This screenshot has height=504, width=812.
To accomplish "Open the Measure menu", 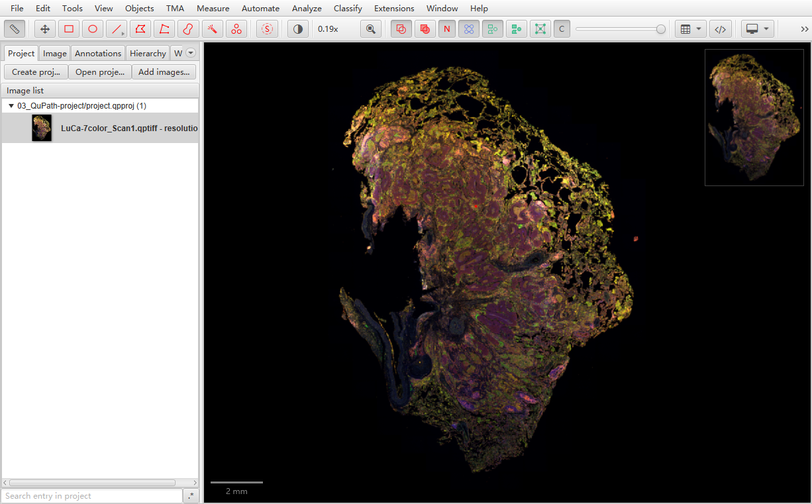I will (213, 8).
